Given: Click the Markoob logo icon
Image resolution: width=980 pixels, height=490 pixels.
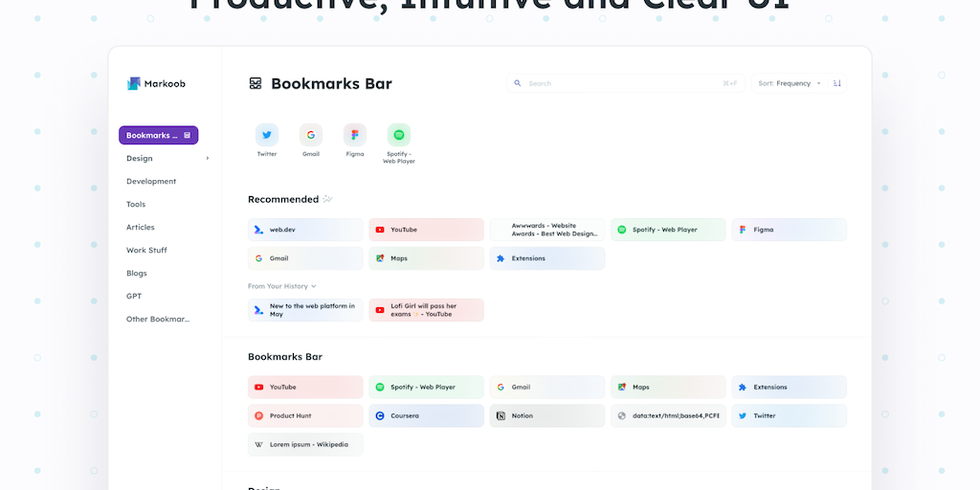Looking at the screenshot, I should 134,84.
